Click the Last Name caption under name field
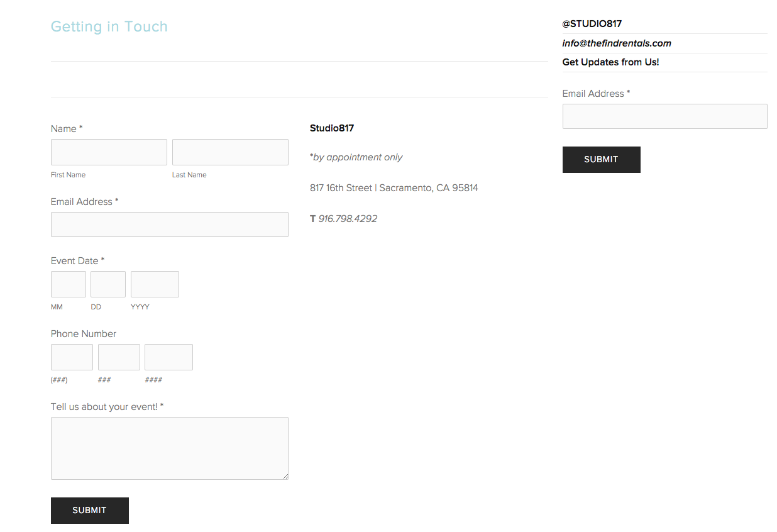The image size is (777, 532). point(189,175)
